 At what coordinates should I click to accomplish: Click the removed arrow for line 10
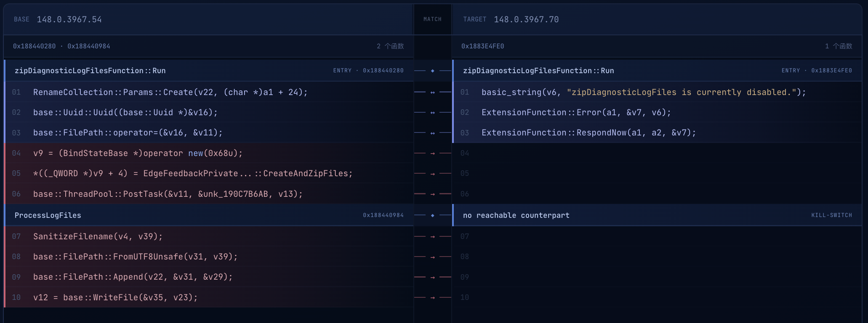[x=432, y=297]
